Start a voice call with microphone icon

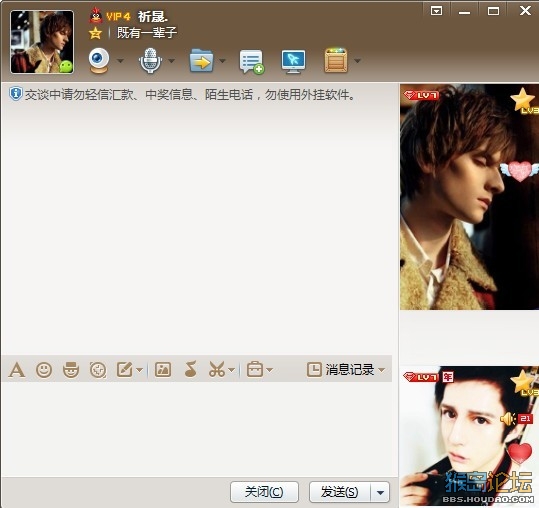click(150, 60)
